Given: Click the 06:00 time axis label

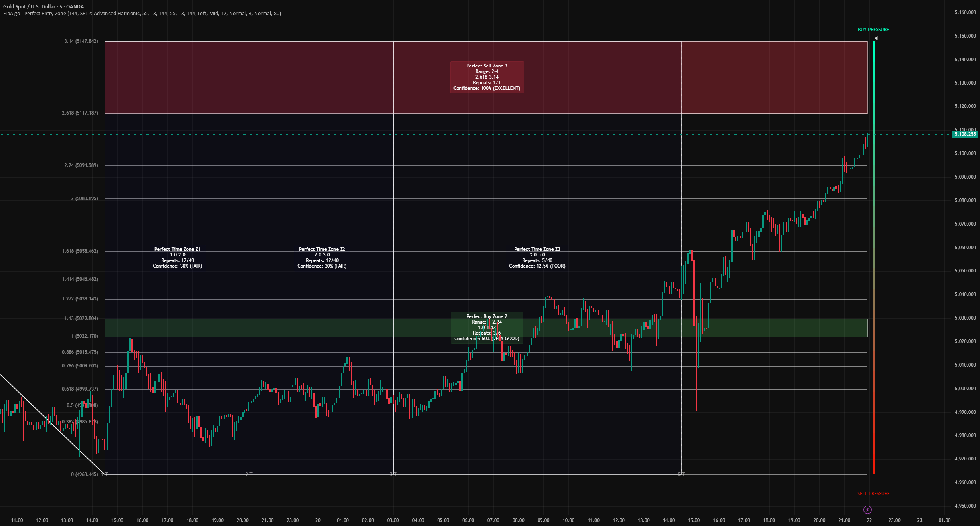Looking at the screenshot, I should coord(468,520).
